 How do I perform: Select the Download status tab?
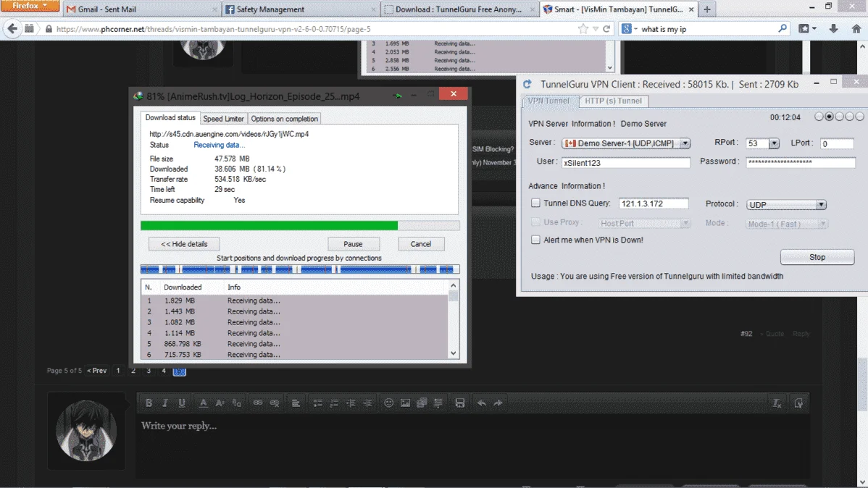point(170,118)
